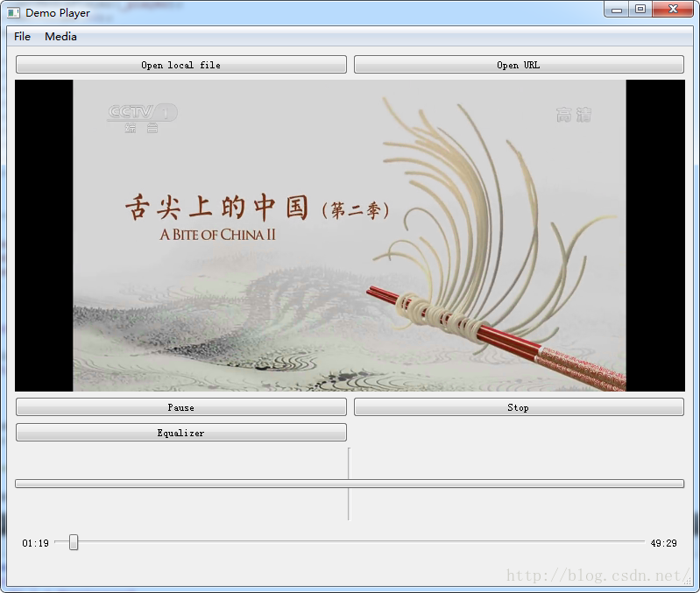Screen dimensions: 700x593
Task: Minimize the Demo Player window
Action: 617,10
